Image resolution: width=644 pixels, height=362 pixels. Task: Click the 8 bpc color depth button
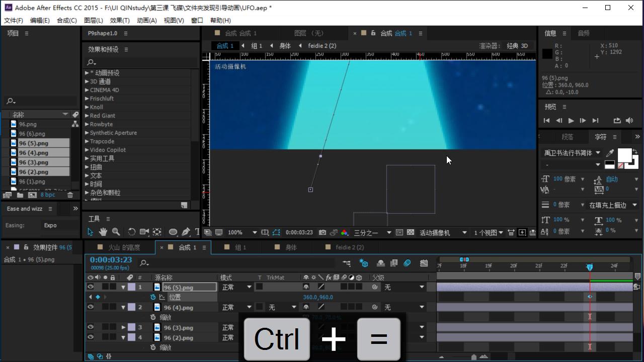coord(48,195)
